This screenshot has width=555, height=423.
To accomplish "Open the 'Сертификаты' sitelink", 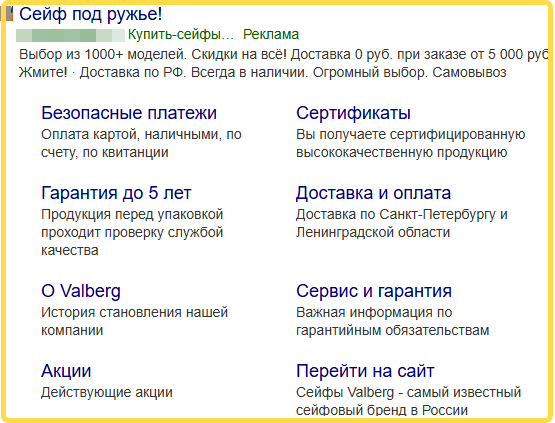I will coord(353,113).
